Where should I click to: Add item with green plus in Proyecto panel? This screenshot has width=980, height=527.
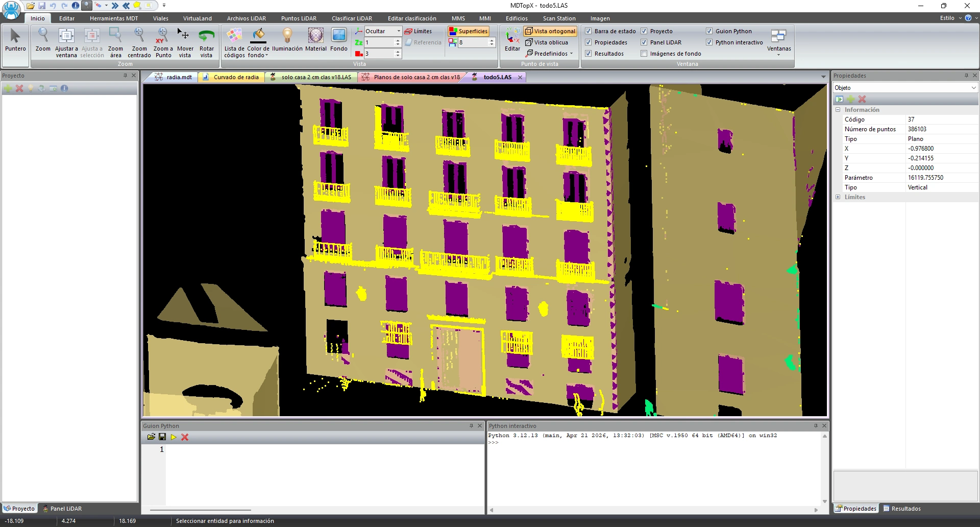(x=8, y=88)
